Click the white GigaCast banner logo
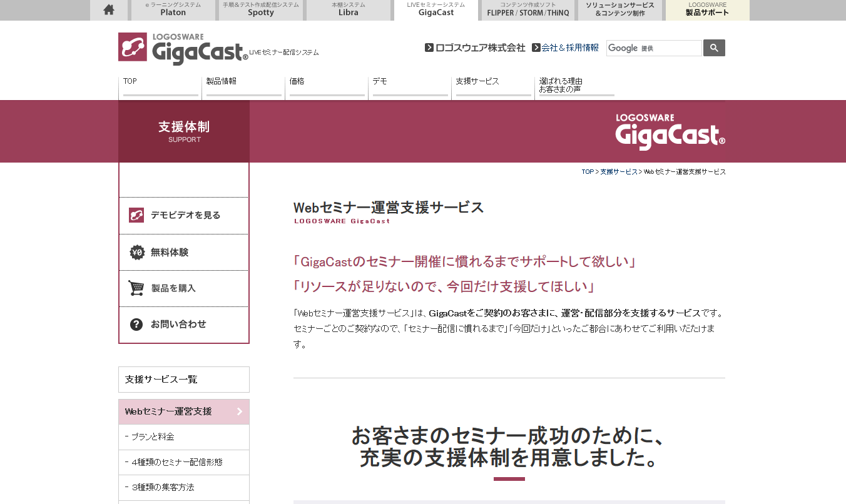Image resolution: width=846 pixels, height=504 pixels. 670,131
